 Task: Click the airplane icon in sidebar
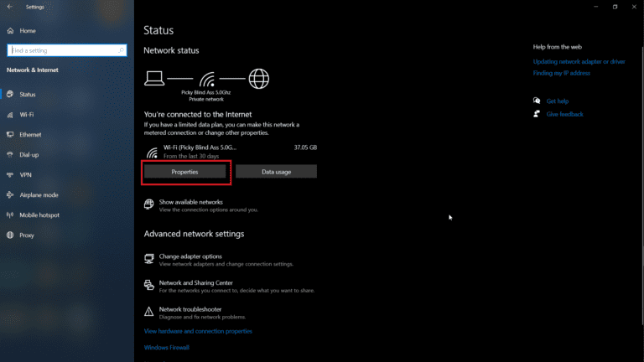pos(10,195)
